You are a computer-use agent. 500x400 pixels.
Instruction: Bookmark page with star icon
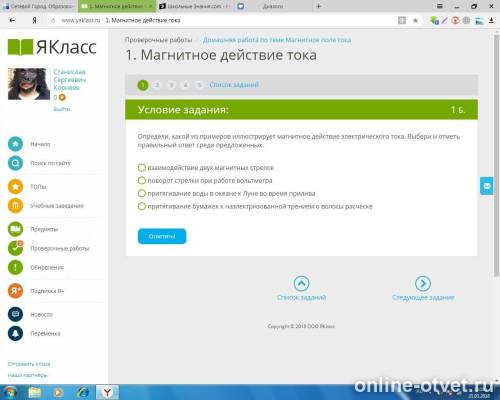click(415, 20)
